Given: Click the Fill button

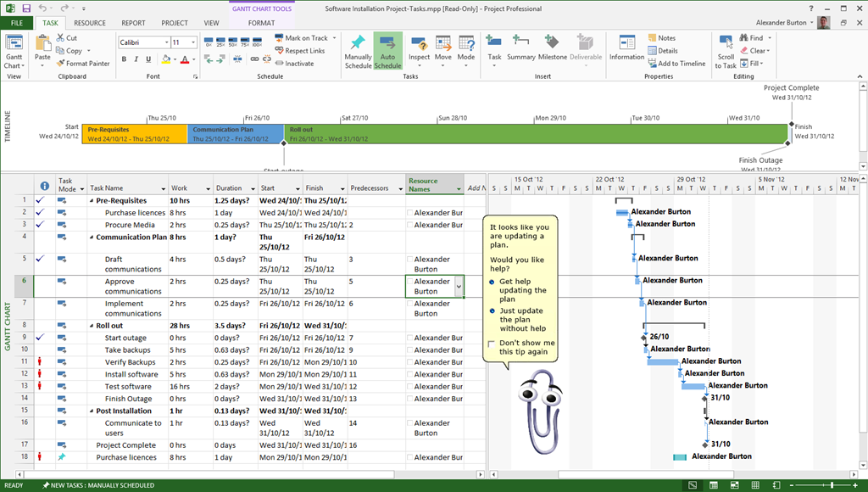Looking at the screenshot, I should [x=752, y=63].
